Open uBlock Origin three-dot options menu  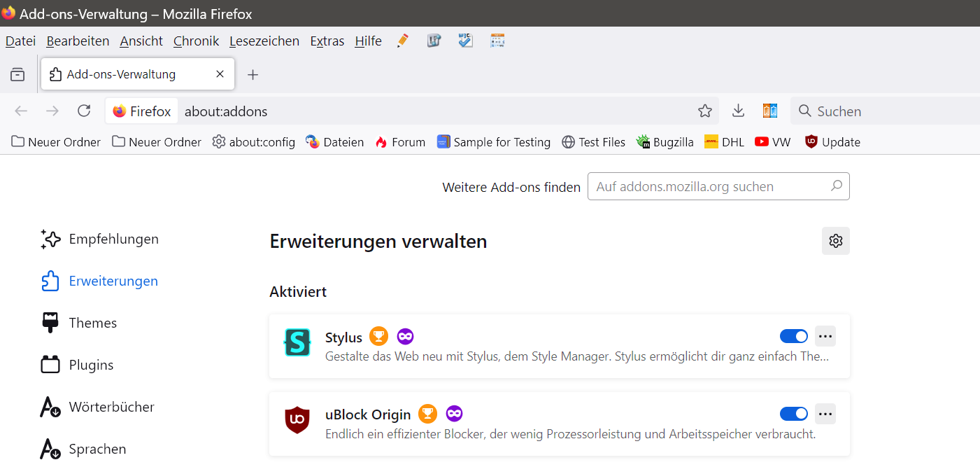click(825, 413)
